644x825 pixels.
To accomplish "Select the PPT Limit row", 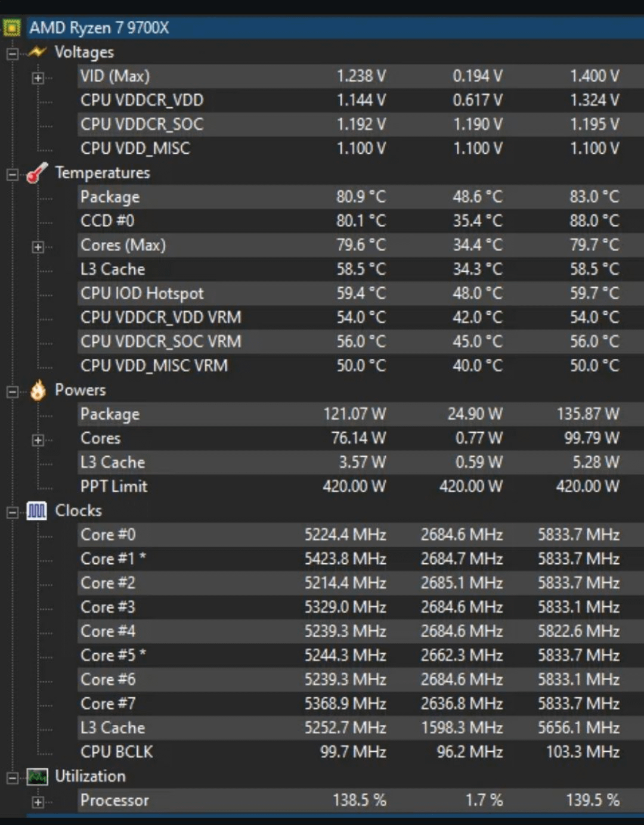I will [x=361, y=486].
